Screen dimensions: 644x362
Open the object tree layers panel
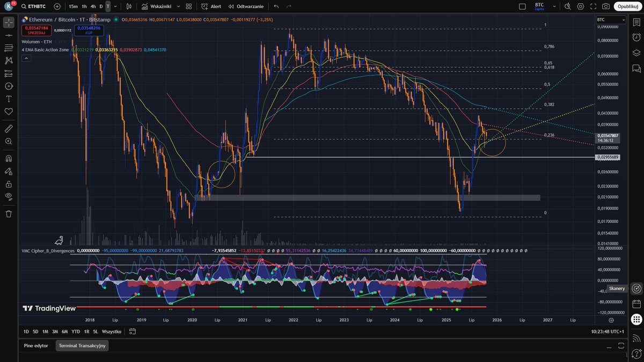(636, 53)
